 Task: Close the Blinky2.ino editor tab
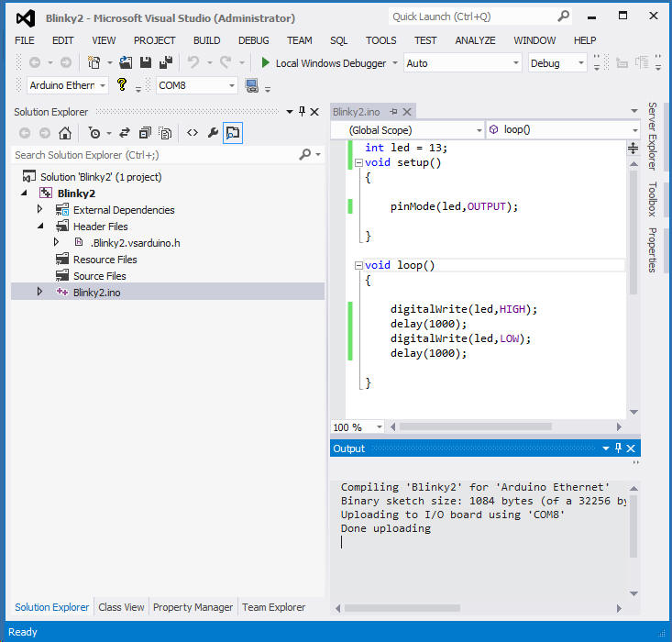(x=407, y=112)
